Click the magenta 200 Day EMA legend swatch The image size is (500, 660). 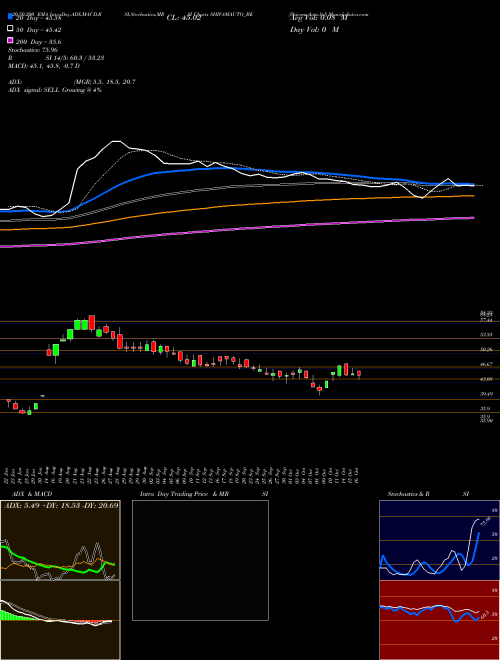11,41
